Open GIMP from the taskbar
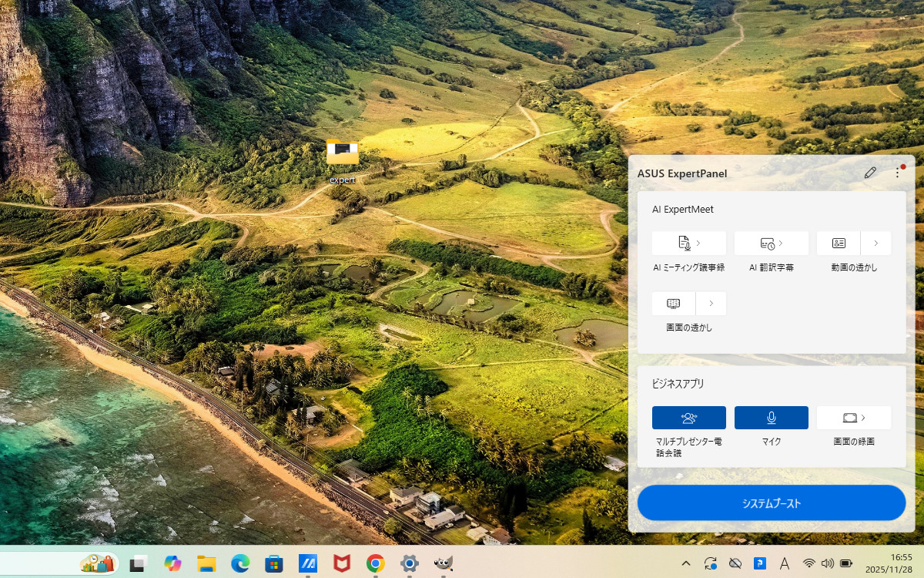The width and height of the screenshot is (924, 578). (x=443, y=563)
